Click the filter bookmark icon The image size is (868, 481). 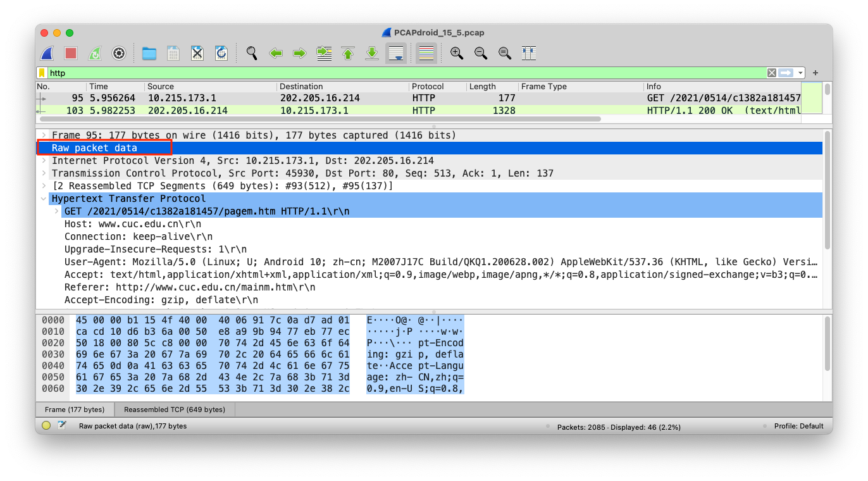[x=42, y=73]
